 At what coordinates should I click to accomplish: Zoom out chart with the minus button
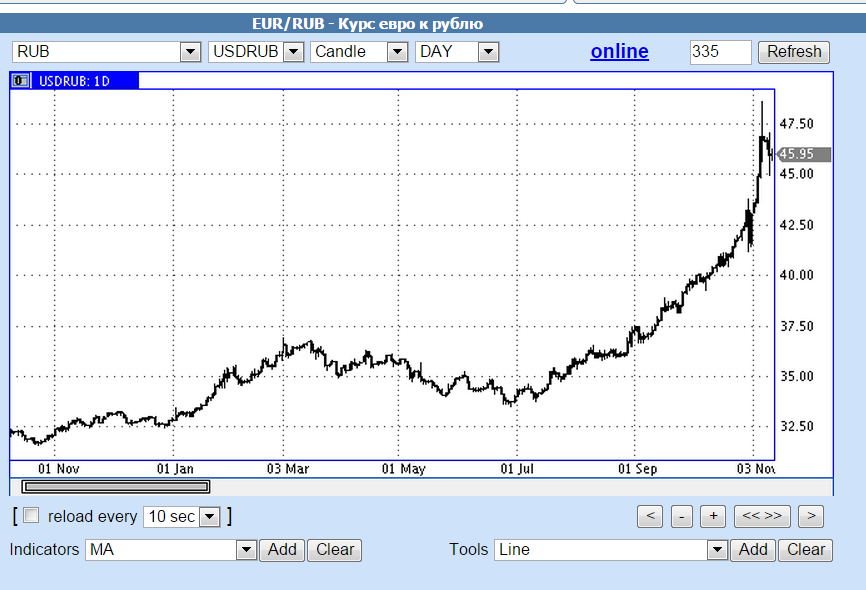pos(681,516)
